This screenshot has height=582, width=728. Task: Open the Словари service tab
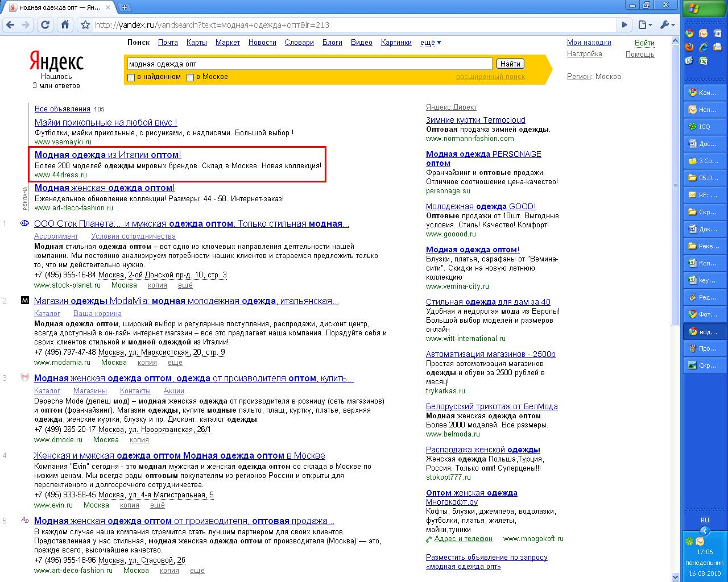click(x=299, y=43)
